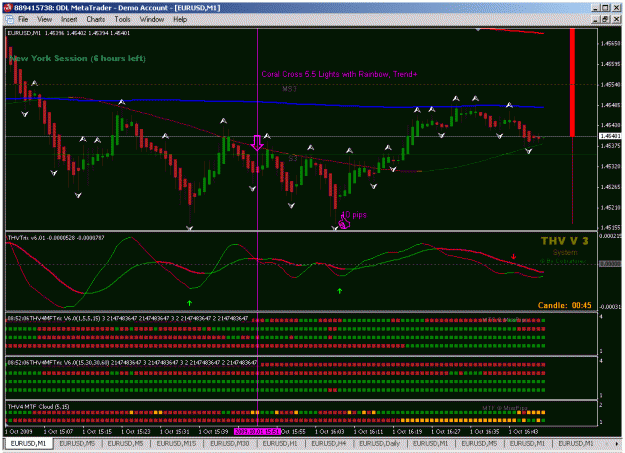This screenshot has height=453, width=625.
Task: Click the current price label 1.45401
Action: click(610, 136)
